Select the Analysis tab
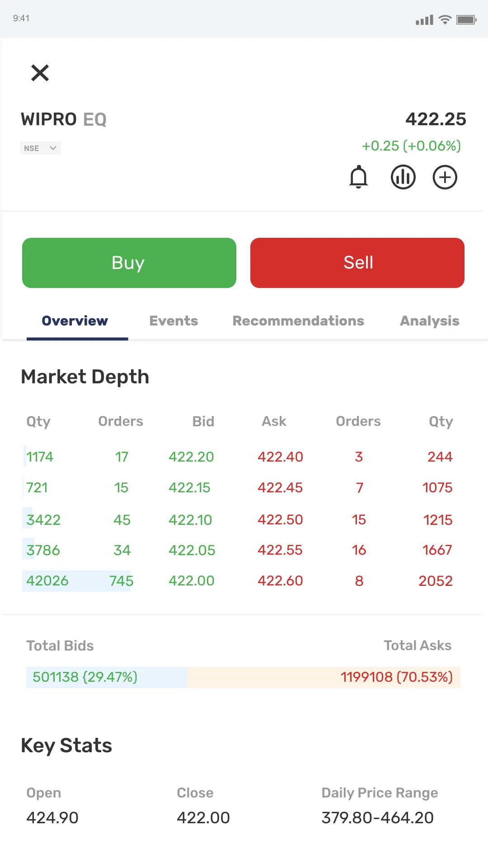488x868 pixels. 429,321
